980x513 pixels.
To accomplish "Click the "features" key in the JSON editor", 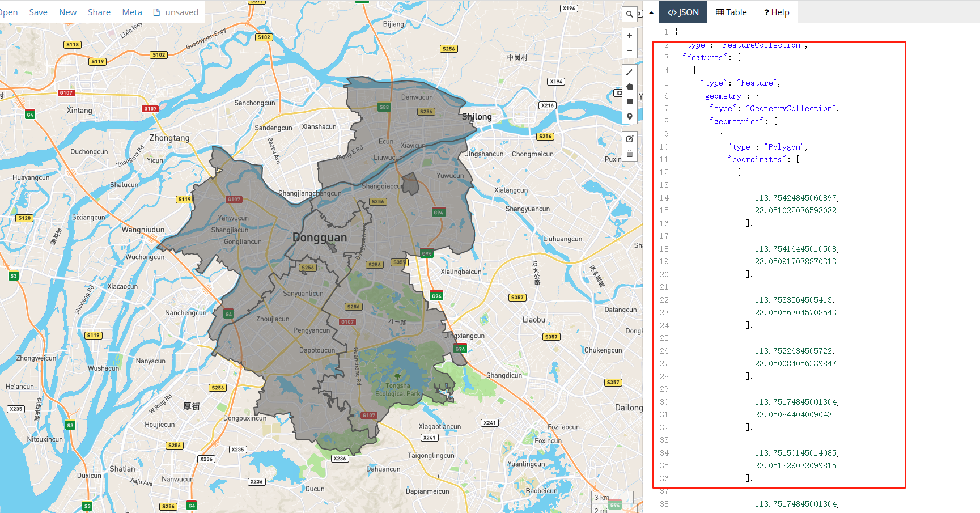I will click(705, 57).
